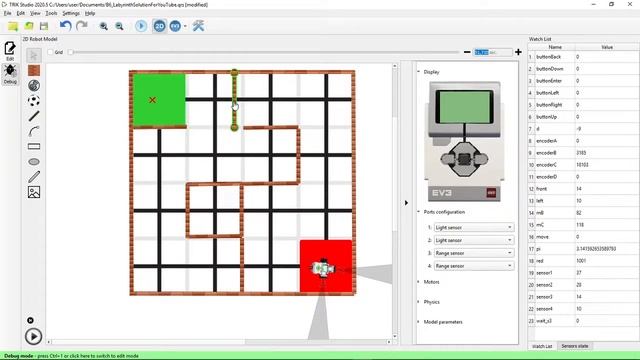Save the project with the floppy icon

[x=44, y=26]
